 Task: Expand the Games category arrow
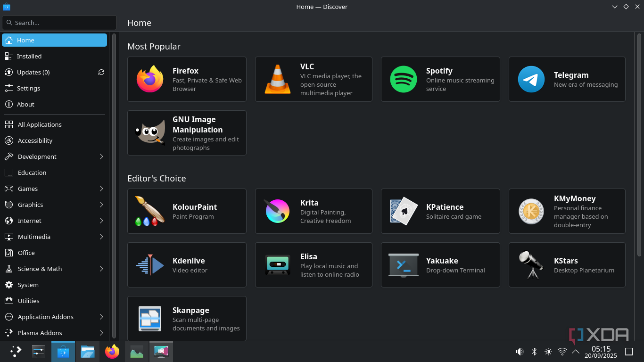101,189
